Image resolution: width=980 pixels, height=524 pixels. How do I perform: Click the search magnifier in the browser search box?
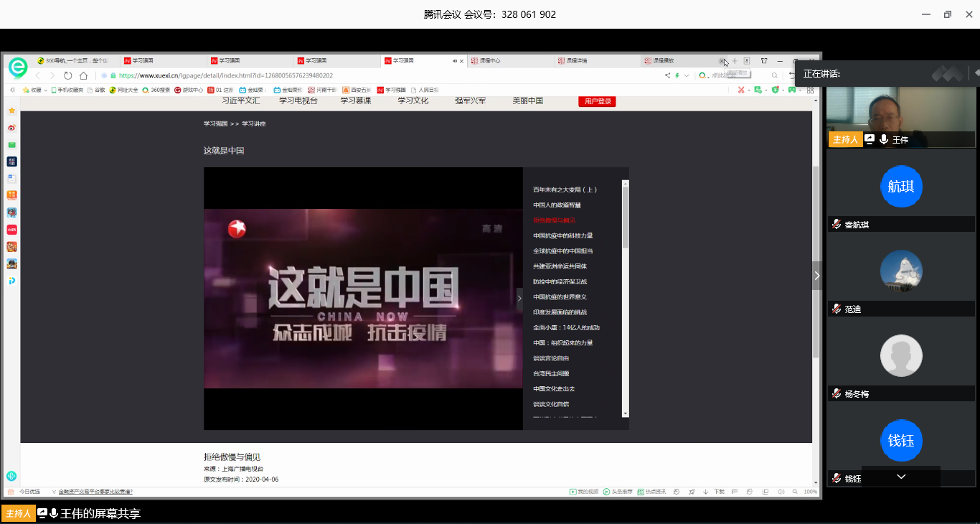tap(774, 75)
